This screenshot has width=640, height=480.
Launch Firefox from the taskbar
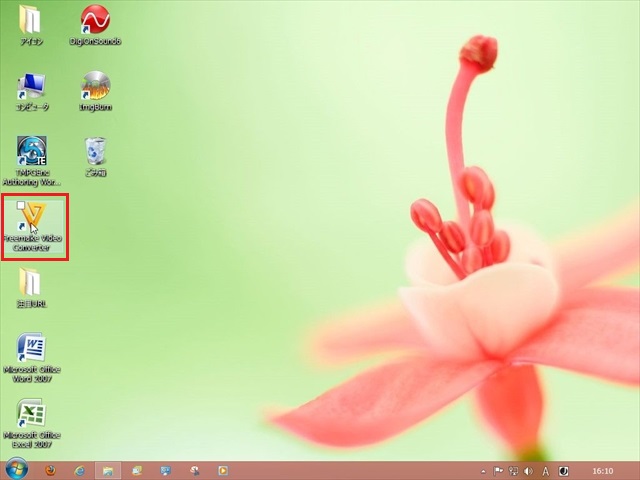pos(49,469)
